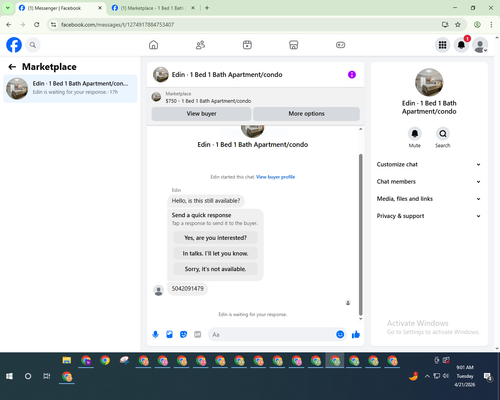Expand Privacy & support section
Screen dimensions: 500x400
pyautogui.click(x=429, y=216)
